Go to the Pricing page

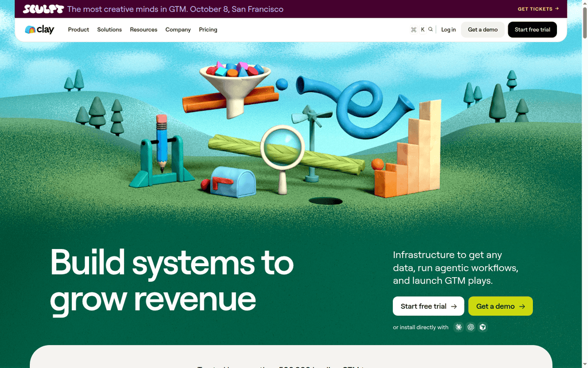click(208, 30)
